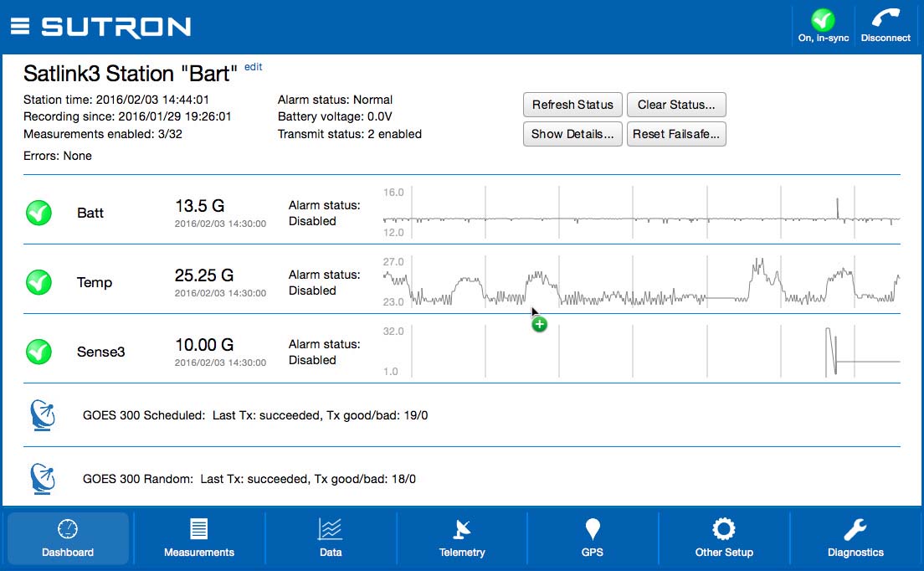Image resolution: width=924 pixels, height=571 pixels.
Task: Click the On, in-sync green checkmark status icon
Action: click(823, 20)
